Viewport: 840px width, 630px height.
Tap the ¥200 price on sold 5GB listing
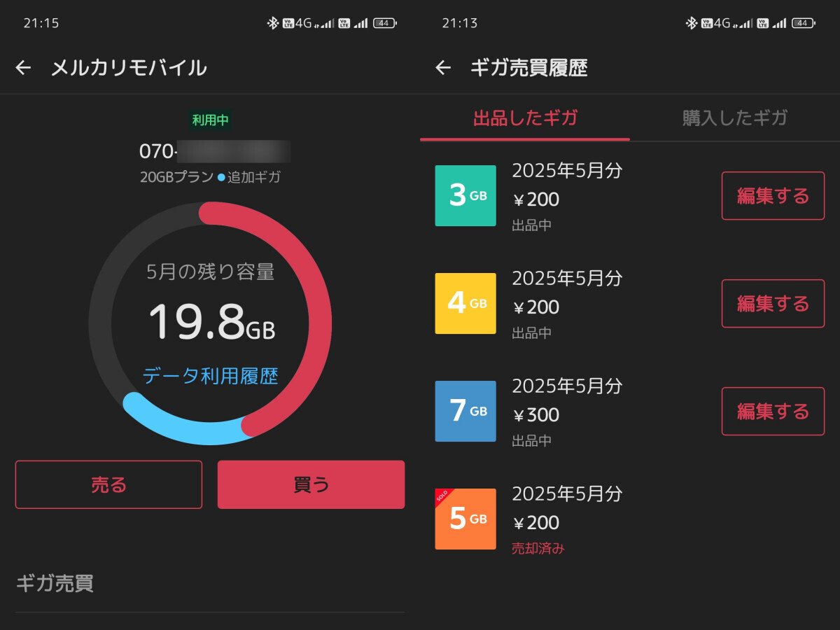[x=536, y=523]
